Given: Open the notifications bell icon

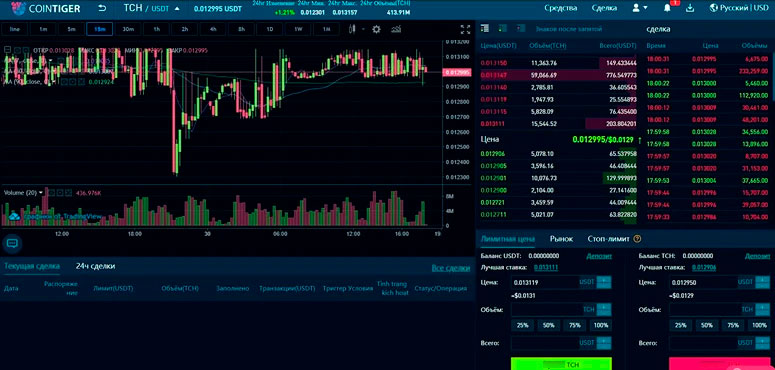Looking at the screenshot, I should point(667,8).
